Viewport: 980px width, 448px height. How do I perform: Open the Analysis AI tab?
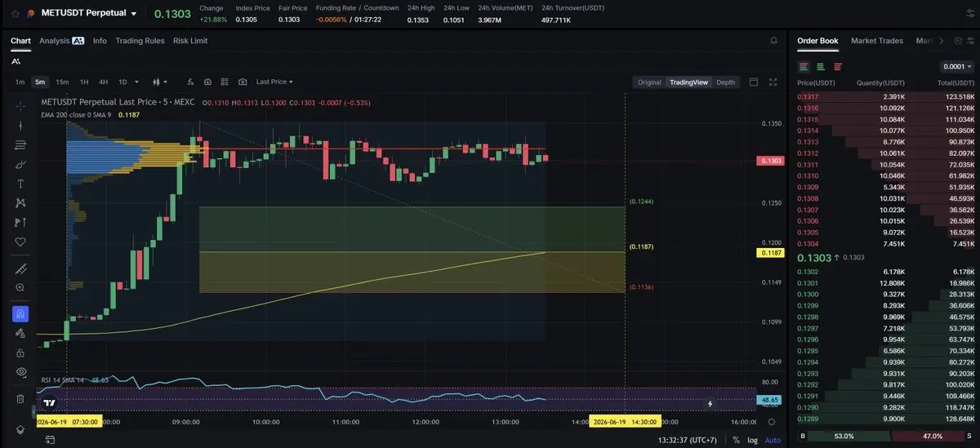(61, 40)
